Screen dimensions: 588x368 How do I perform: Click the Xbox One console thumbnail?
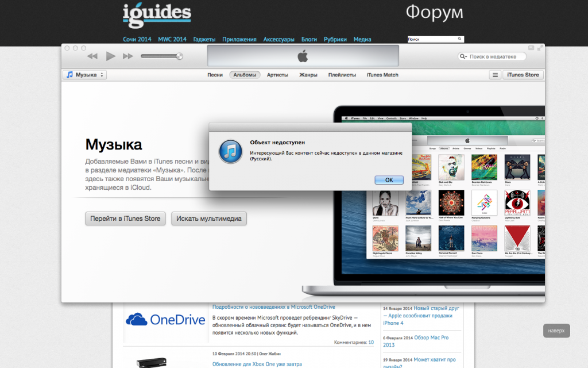click(152, 362)
